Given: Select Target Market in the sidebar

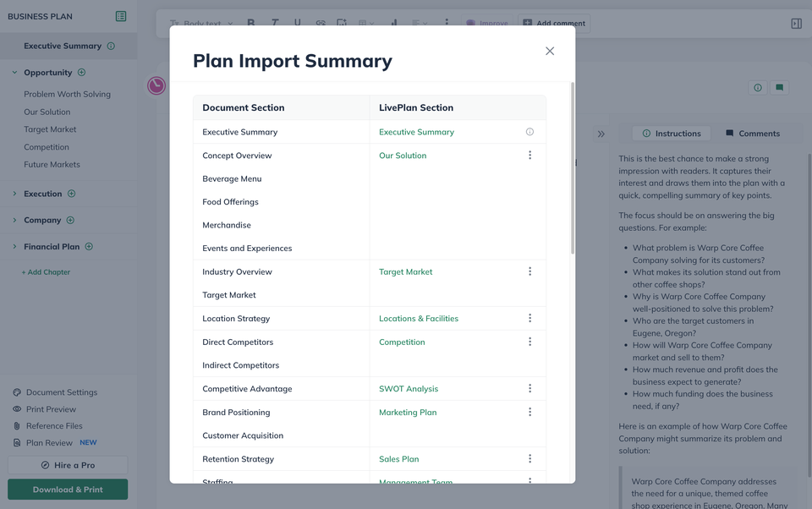Looking at the screenshot, I should (x=50, y=129).
